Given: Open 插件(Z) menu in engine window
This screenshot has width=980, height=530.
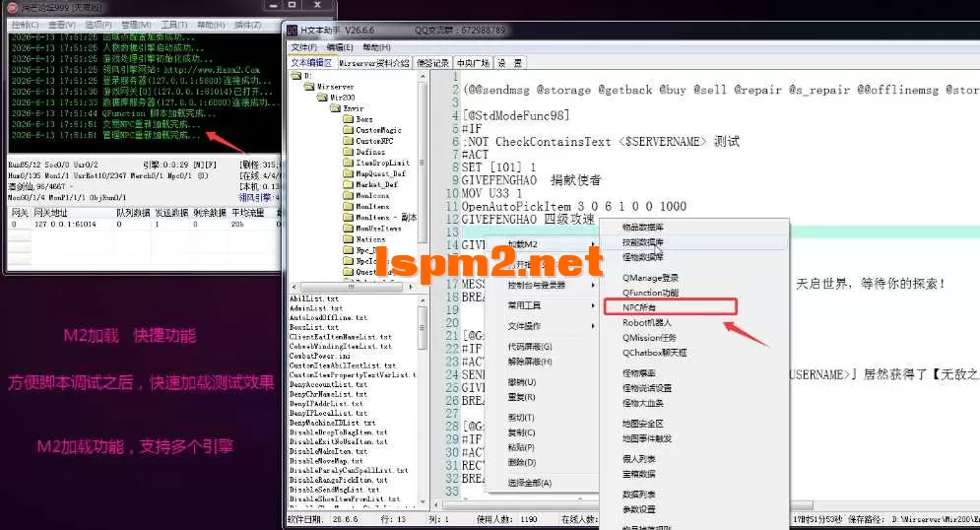Looking at the screenshot, I should click(x=247, y=25).
